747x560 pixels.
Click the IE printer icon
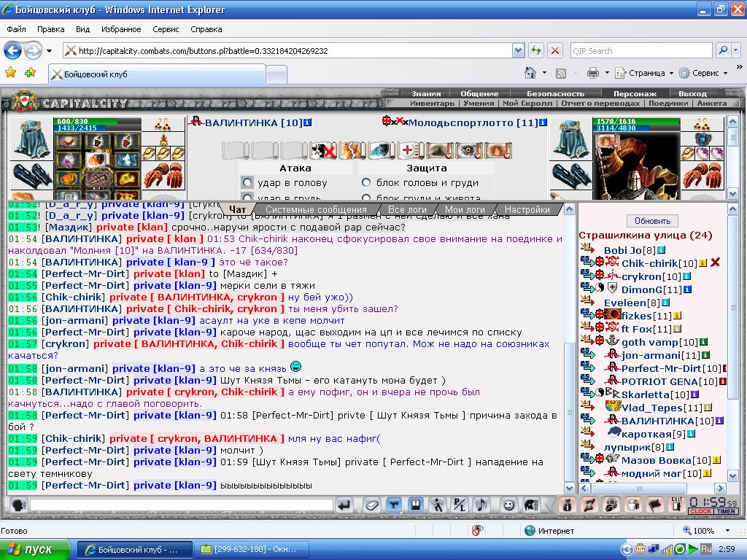coord(592,73)
